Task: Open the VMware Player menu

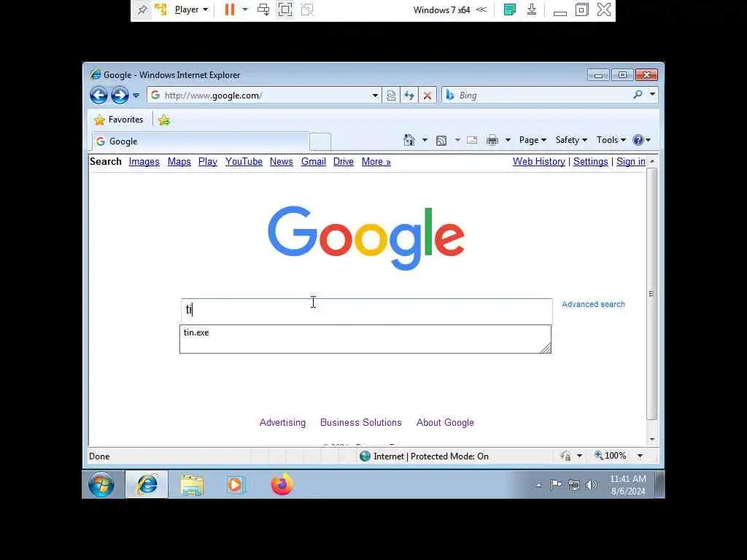Action: (191, 9)
